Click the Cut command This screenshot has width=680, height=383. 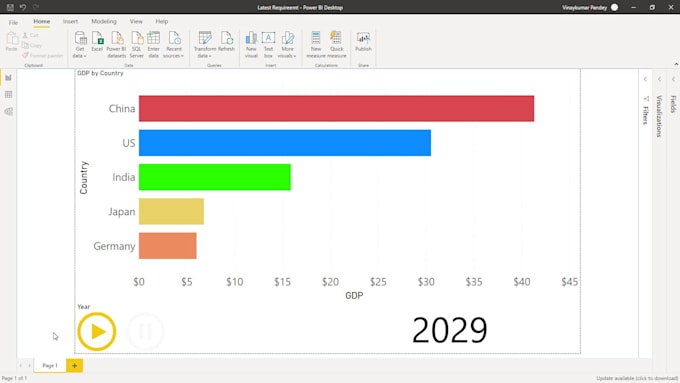[x=30, y=35]
